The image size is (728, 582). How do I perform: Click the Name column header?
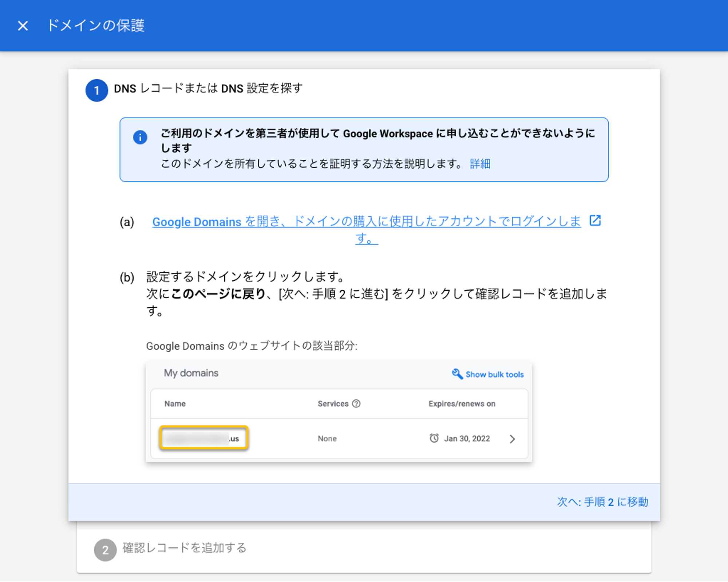click(175, 404)
